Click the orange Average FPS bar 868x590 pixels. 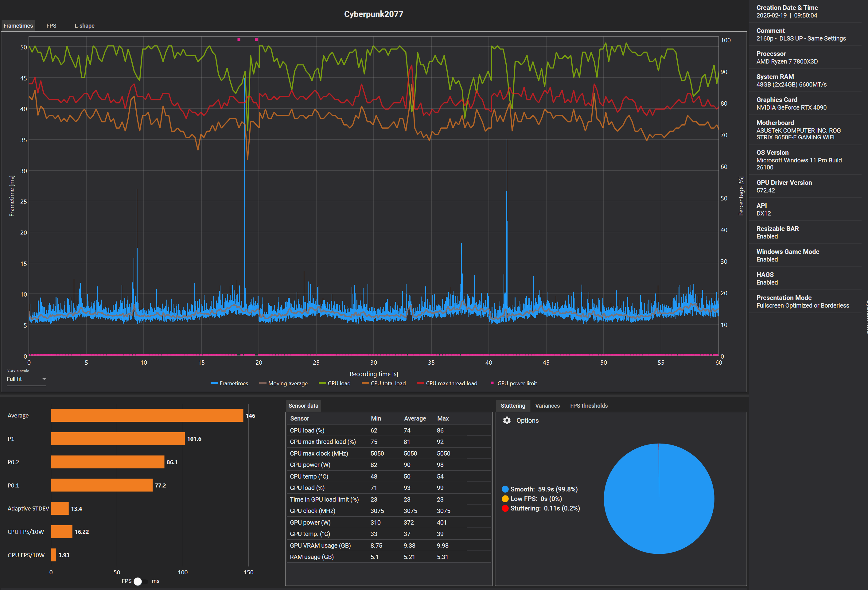point(147,416)
